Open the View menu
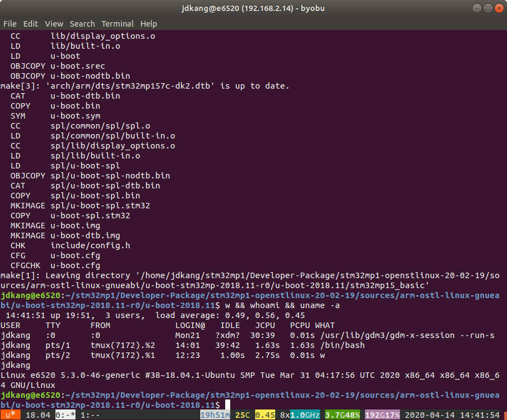The width and height of the screenshot is (507, 420). (x=54, y=24)
